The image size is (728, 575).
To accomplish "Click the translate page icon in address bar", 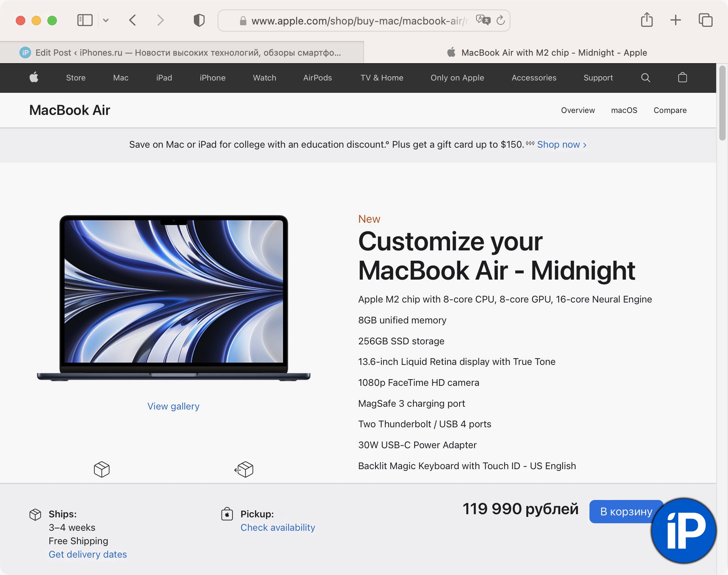I will point(483,20).
